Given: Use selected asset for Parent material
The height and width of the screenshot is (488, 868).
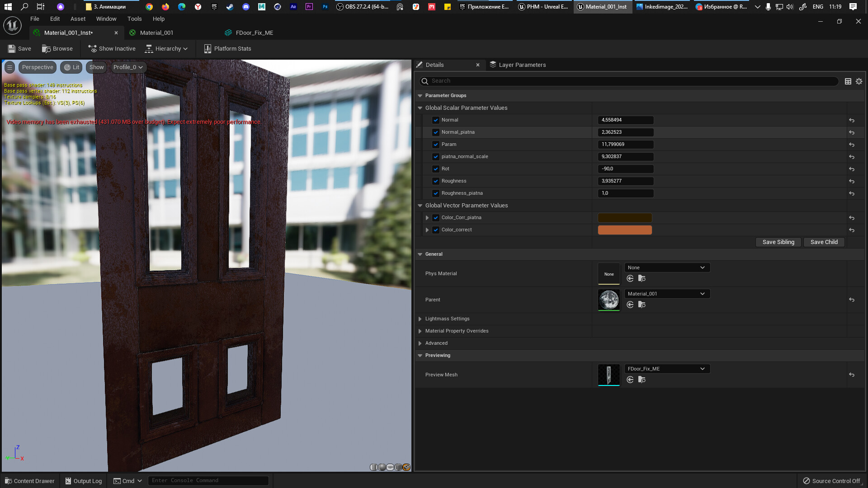Looking at the screenshot, I should point(630,305).
